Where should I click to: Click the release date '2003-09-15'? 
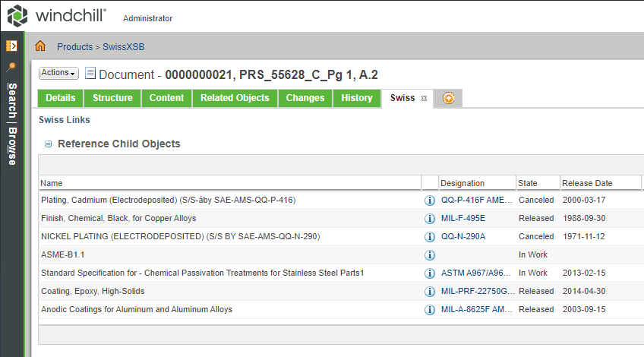(584, 309)
